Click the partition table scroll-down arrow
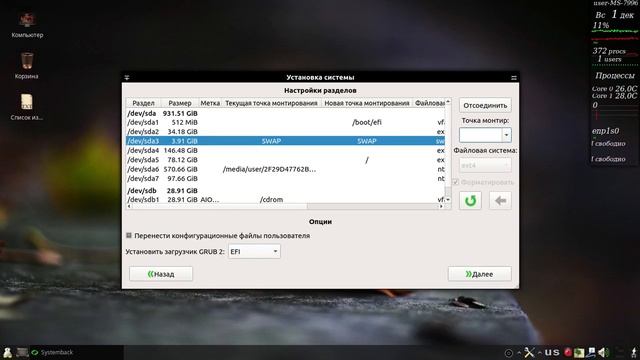 pos(448,200)
